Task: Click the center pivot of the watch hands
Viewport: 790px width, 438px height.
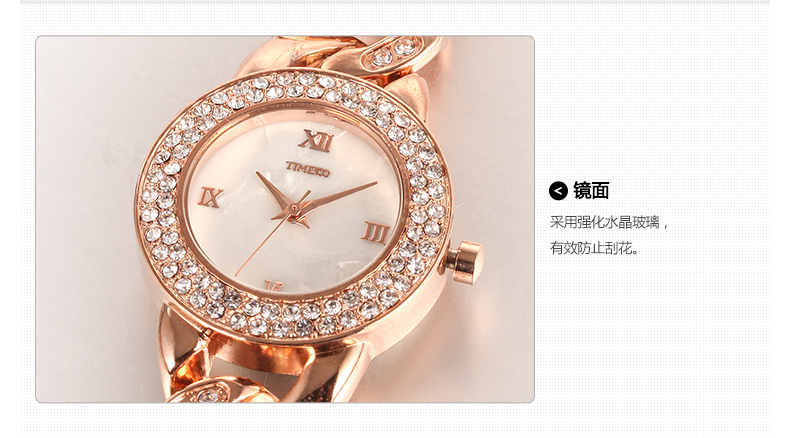Action: 293,207
